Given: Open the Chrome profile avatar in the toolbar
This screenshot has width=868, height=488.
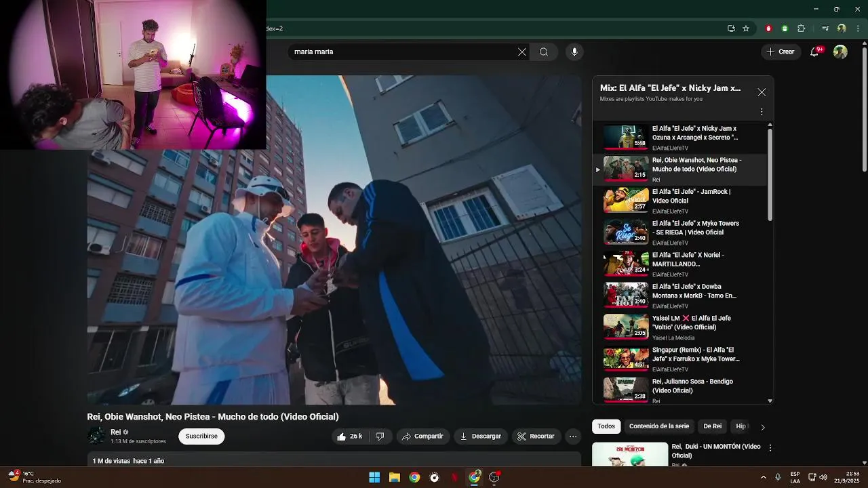Looking at the screenshot, I should click(842, 28).
